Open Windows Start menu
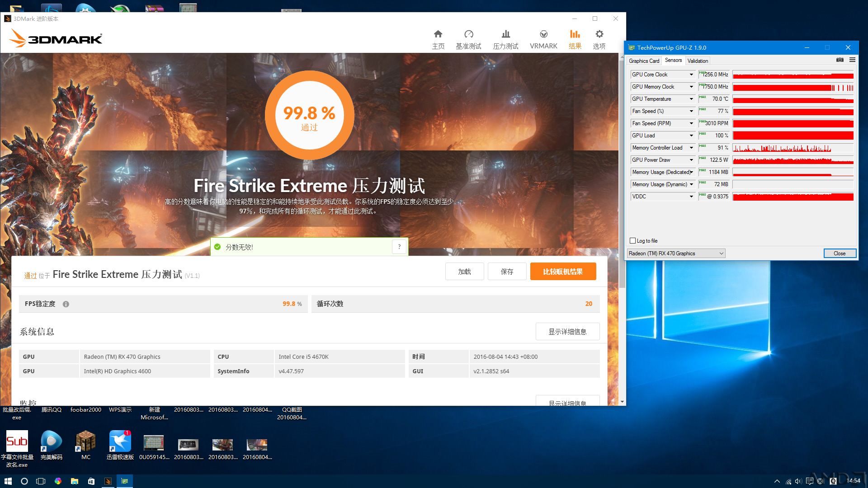Screen dimensions: 868x488 click(x=8, y=481)
